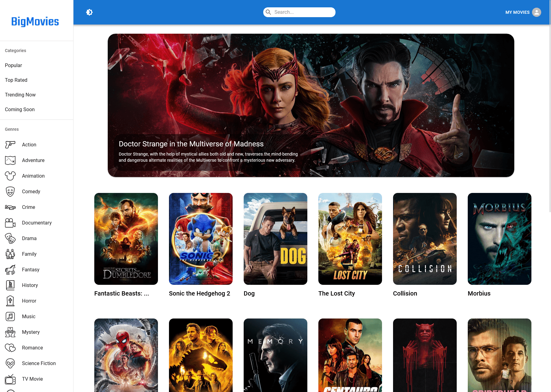Click the magnifier search icon
The width and height of the screenshot is (551, 392).
[268, 12]
